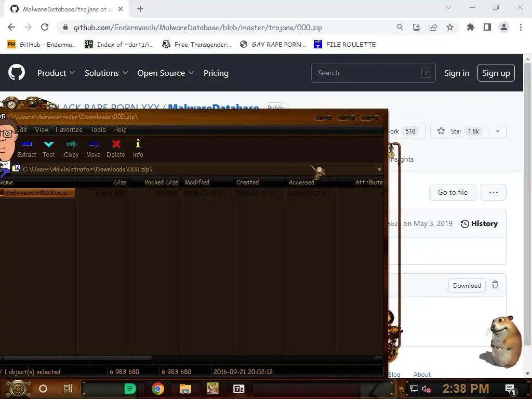
Task: Click the Info icon in 7-Zip toolbar
Action: tap(138, 143)
